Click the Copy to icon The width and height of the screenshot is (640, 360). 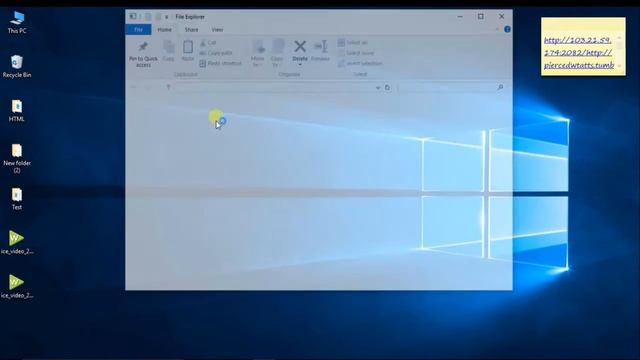[277, 53]
